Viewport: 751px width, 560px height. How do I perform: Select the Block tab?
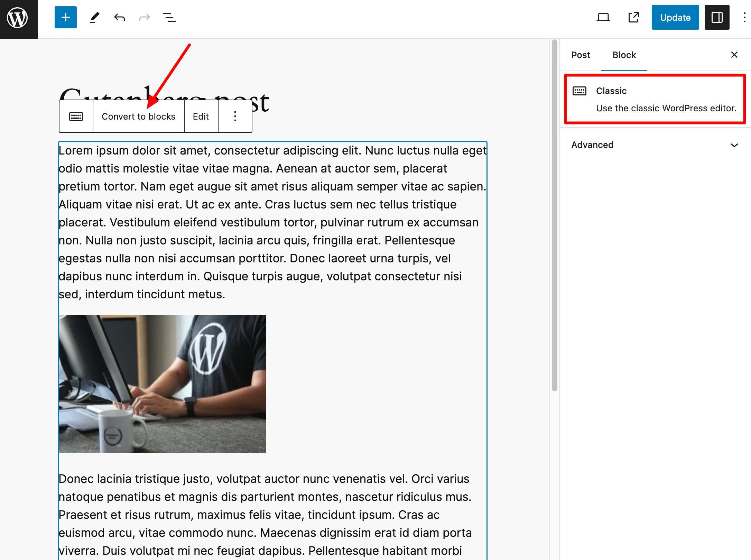tap(624, 55)
